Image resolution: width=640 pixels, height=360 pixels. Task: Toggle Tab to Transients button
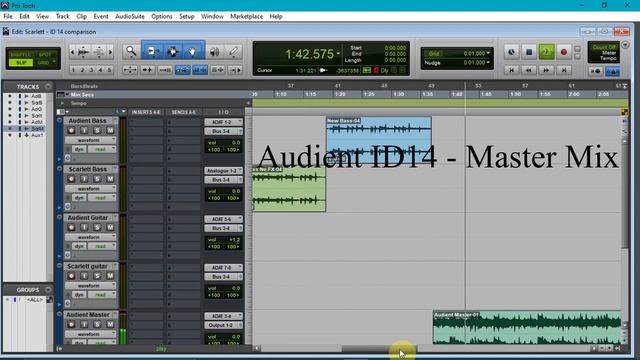pos(147,70)
